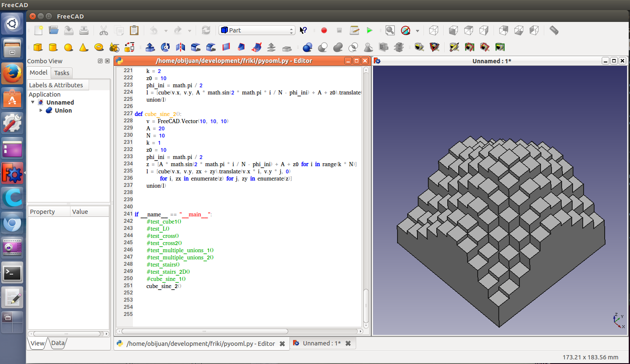This screenshot has width=630, height=364.
Task: Create a cube primitive solid
Action: pos(38,47)
